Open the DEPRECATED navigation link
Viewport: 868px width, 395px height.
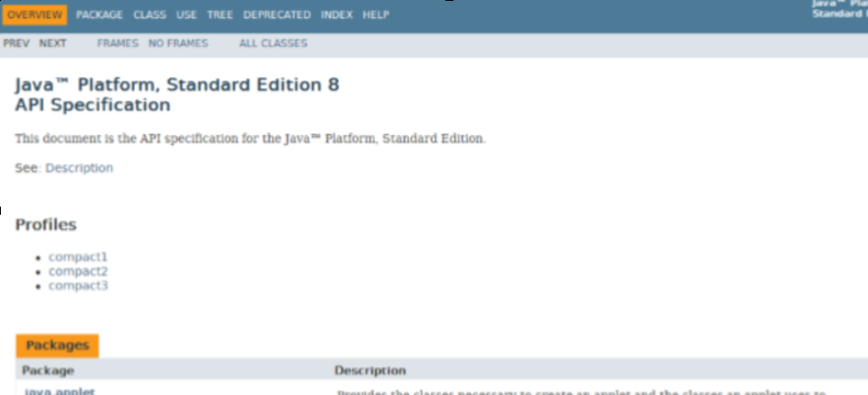[x=277, y=15]
